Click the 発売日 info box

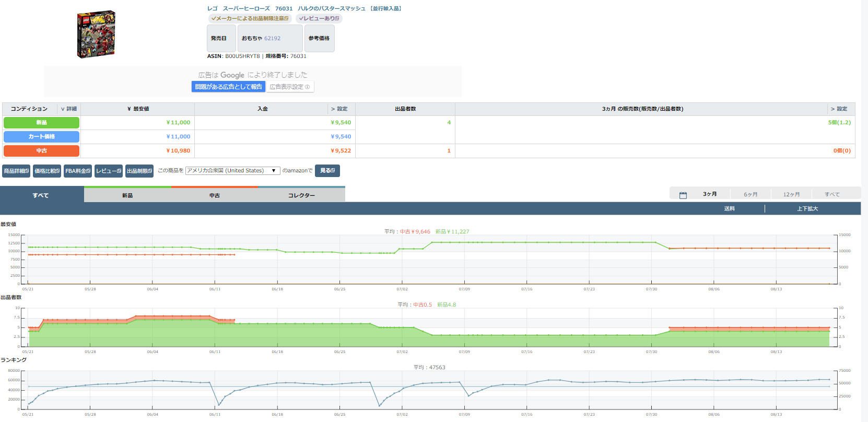click(x=221, y=38)
